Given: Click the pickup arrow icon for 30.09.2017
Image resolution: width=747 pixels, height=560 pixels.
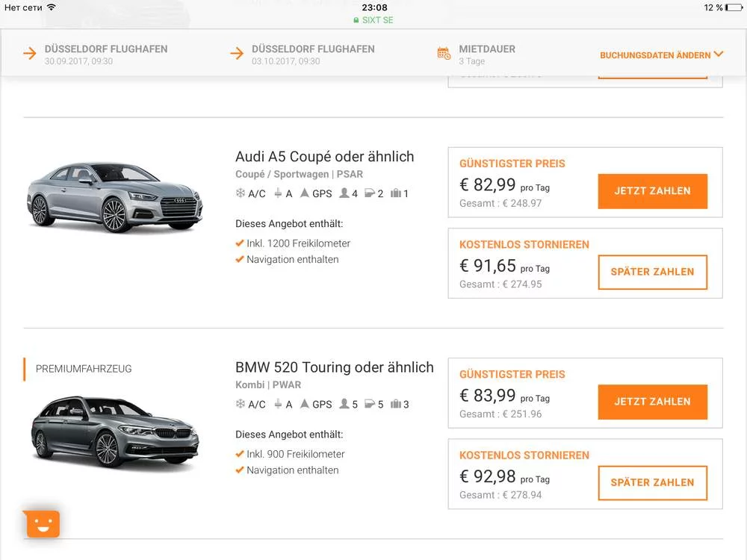Looking at the screenshot, I should coord(30,54).
